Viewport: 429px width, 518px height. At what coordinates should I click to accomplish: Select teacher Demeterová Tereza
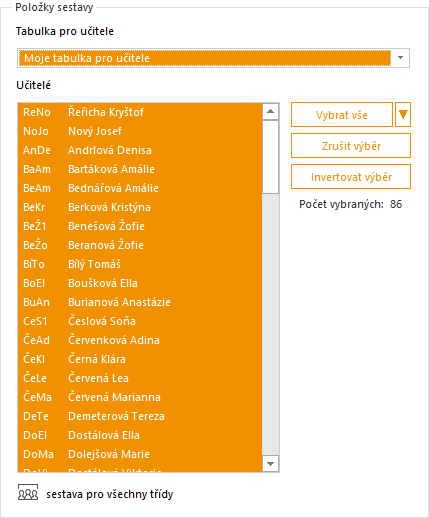[140, 416]
